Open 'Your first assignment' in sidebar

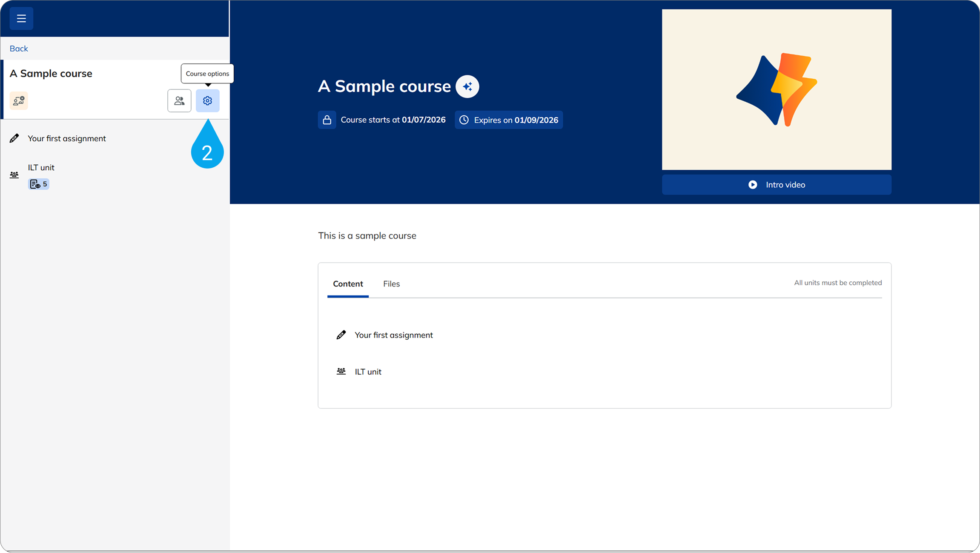(x=66, y=138)
